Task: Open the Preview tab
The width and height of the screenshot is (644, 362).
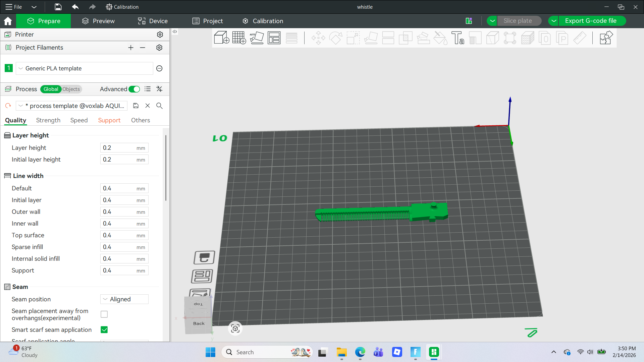Action: click(x=98, y=21)
